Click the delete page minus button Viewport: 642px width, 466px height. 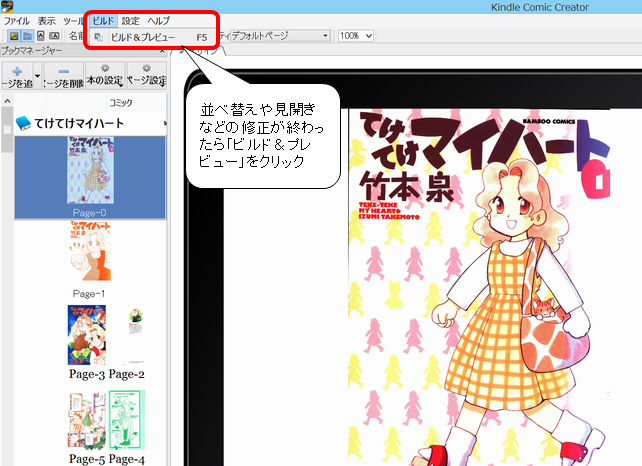[x=64, y=76]
